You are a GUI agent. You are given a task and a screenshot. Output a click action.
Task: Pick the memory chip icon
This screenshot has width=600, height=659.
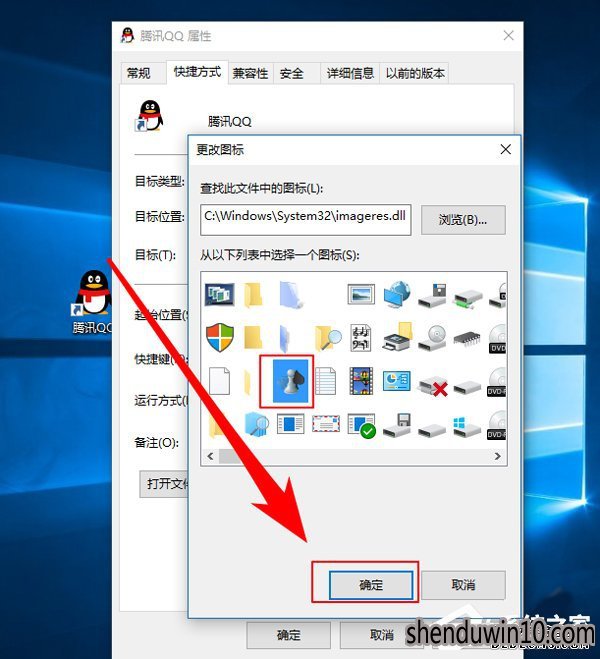tap(467, 338)
